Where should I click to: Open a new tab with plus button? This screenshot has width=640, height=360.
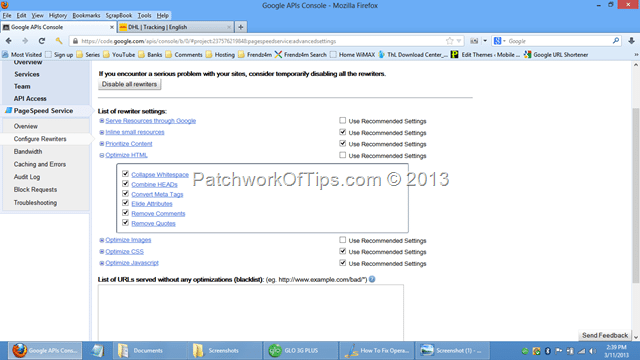tap(240, 27)
